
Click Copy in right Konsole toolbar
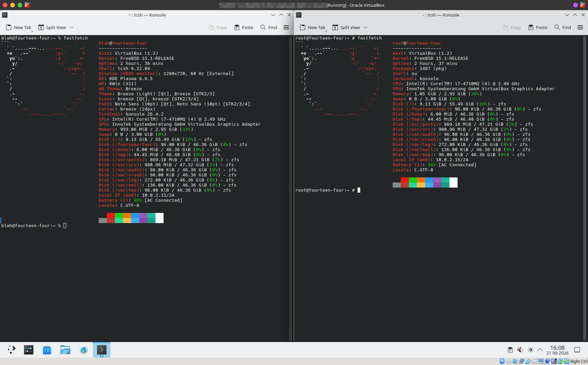(512, 27)
